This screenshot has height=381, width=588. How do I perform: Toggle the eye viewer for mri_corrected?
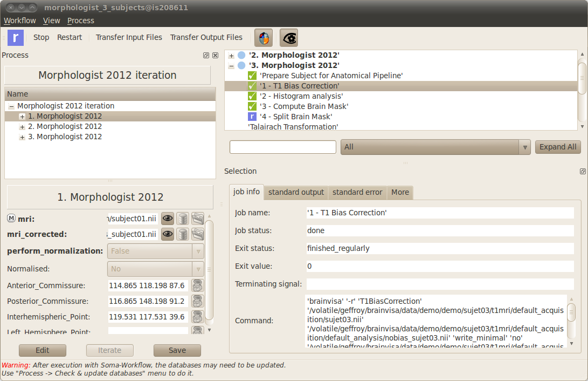(x=168, y=234)
